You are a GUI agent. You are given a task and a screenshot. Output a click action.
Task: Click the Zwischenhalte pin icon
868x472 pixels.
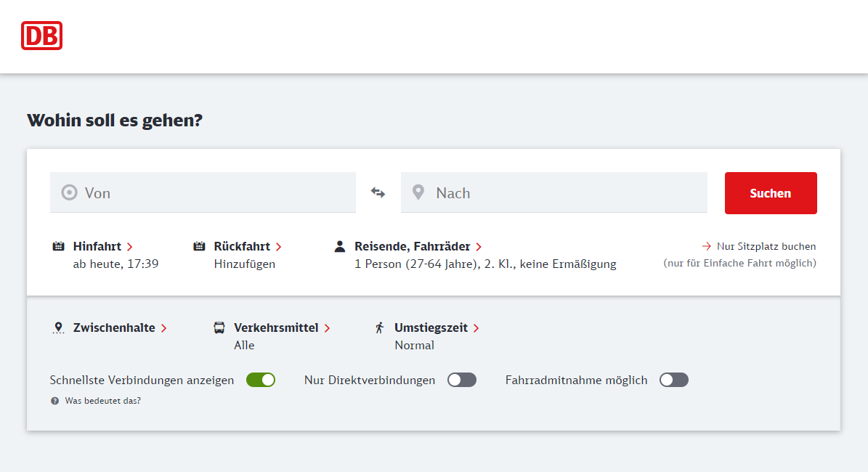pos(58,327)
